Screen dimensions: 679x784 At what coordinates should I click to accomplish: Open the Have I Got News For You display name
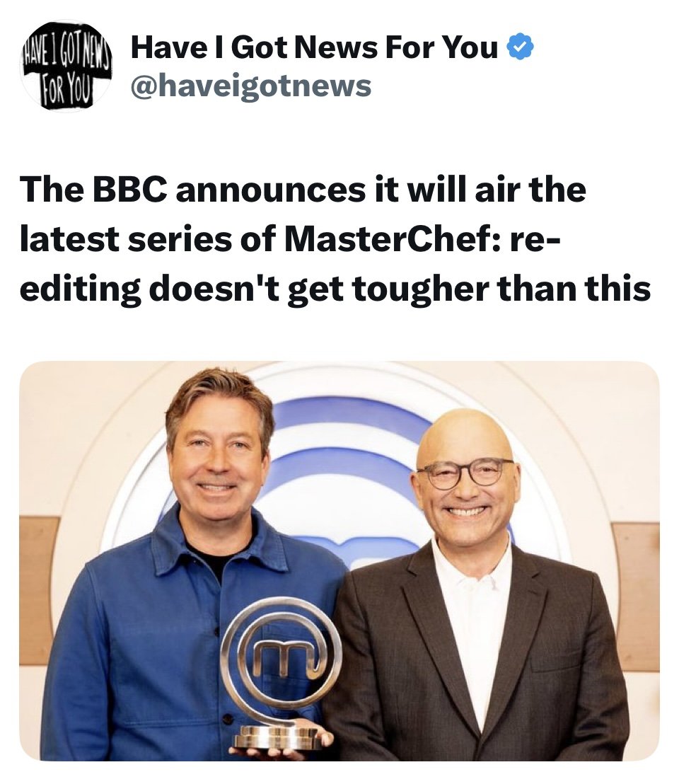[315, 48]
